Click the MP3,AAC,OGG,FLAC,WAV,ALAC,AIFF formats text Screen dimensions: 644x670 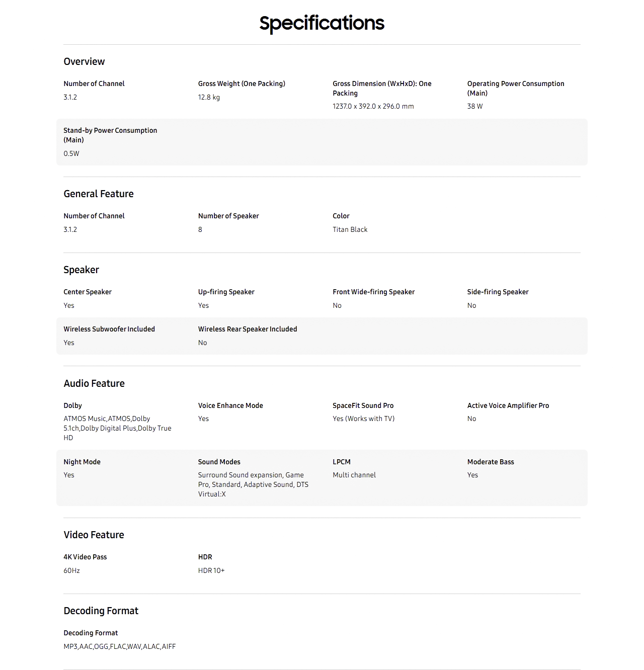(119, 646)
